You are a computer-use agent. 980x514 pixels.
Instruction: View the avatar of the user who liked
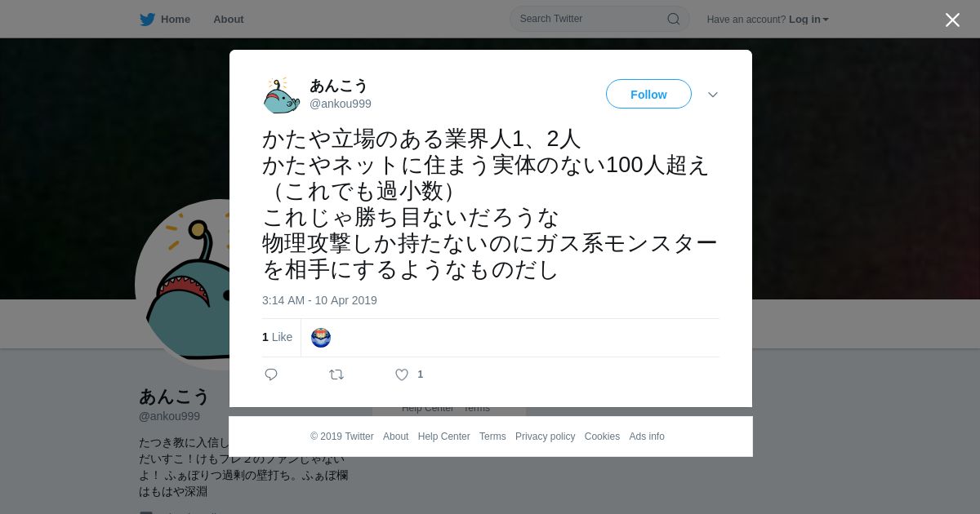tap(321, 338)
